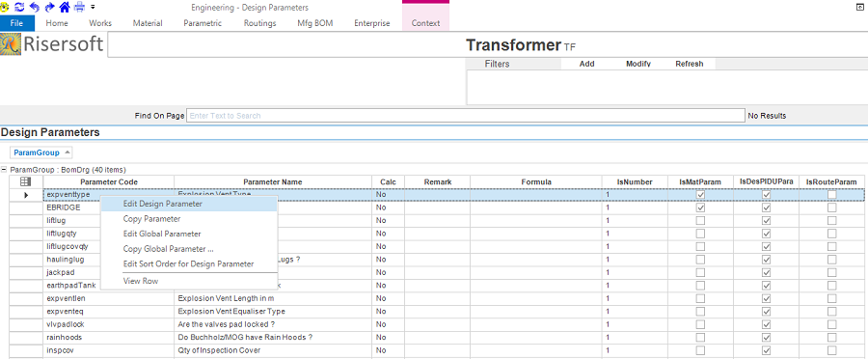868x359 pixels.
Task: Select 'Explosion Vent Equaliser Type' name cell
Action: pyautogui.click(x=273, y=312)
